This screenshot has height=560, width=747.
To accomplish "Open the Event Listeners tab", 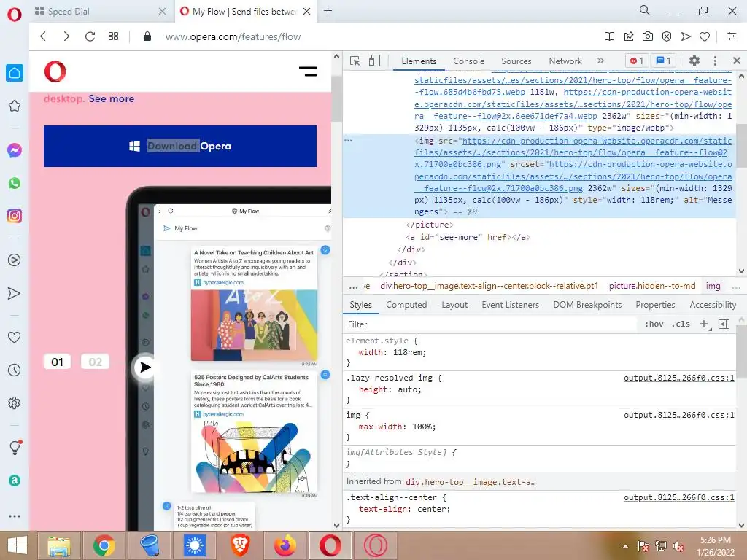I will [510, 305].
